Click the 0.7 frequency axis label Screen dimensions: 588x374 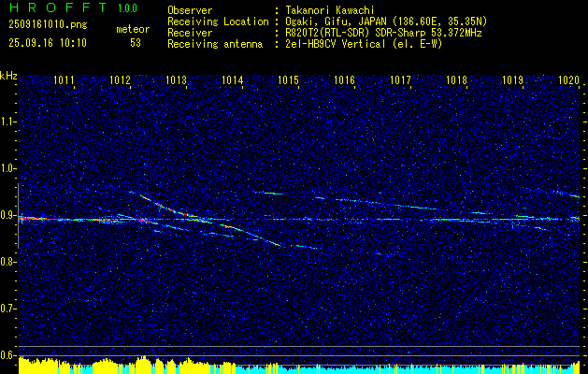[x=7, y=309]
